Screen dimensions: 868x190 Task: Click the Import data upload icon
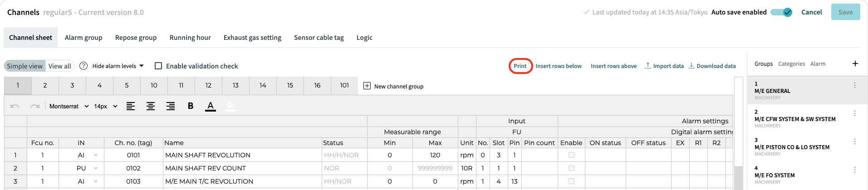pyautogui.click(x=648, y=66)
